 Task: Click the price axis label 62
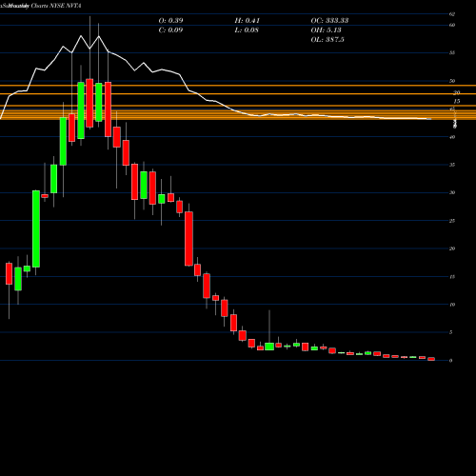(452, 14)
